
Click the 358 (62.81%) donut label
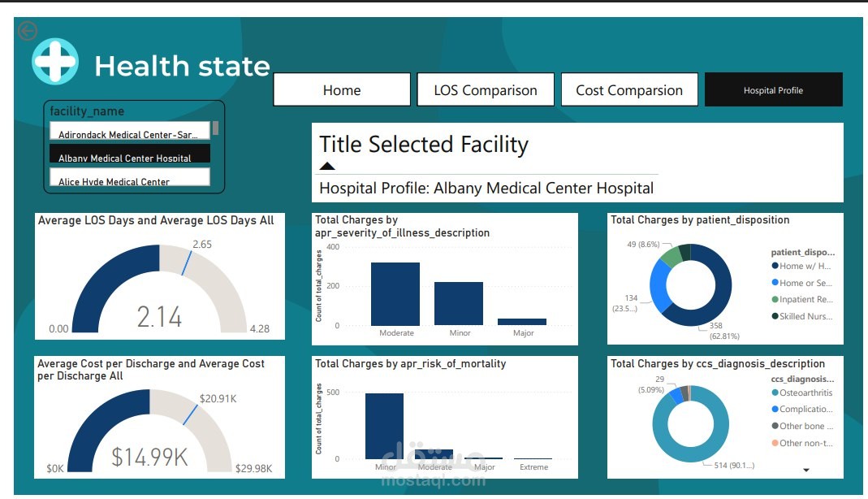724,331
